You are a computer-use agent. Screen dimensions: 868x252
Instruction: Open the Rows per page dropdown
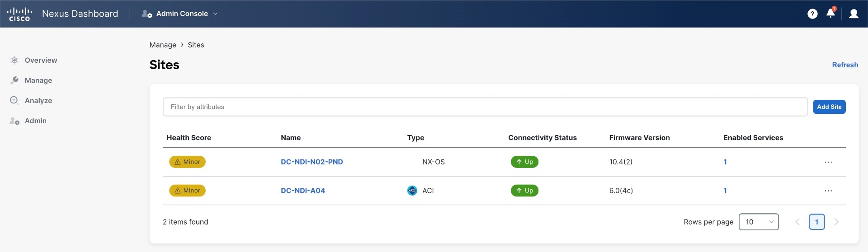759,222
